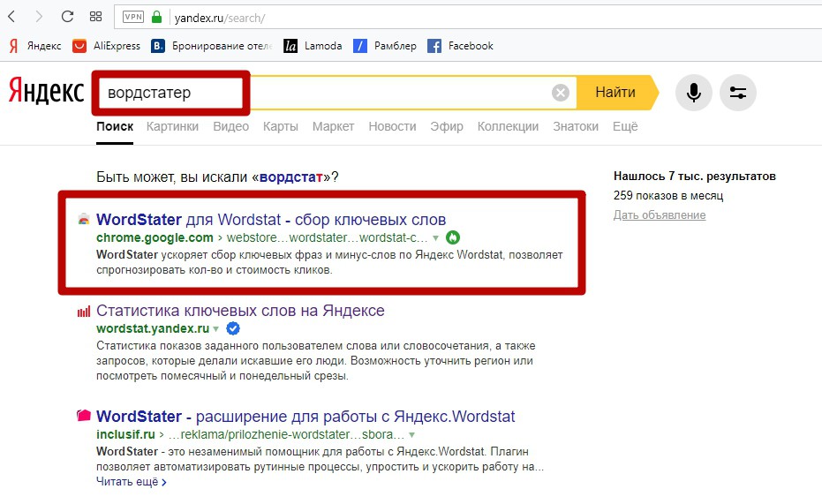Image resolution: width=822 pixels, height=504 pixels.
Task: Toggle the VPN badge in address bar
Action: 132,17
